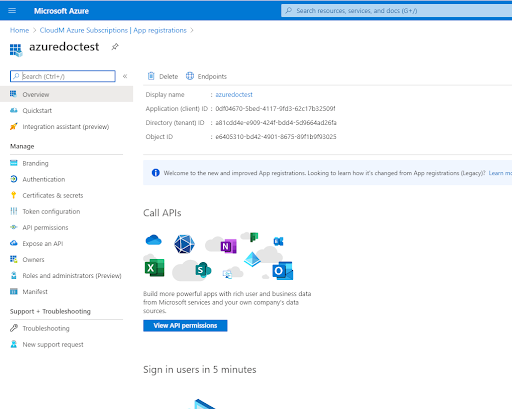Click the blue pyramid Azure AD icon
Image resolution: width=512 pixels, height=409 pixels.
252,259
